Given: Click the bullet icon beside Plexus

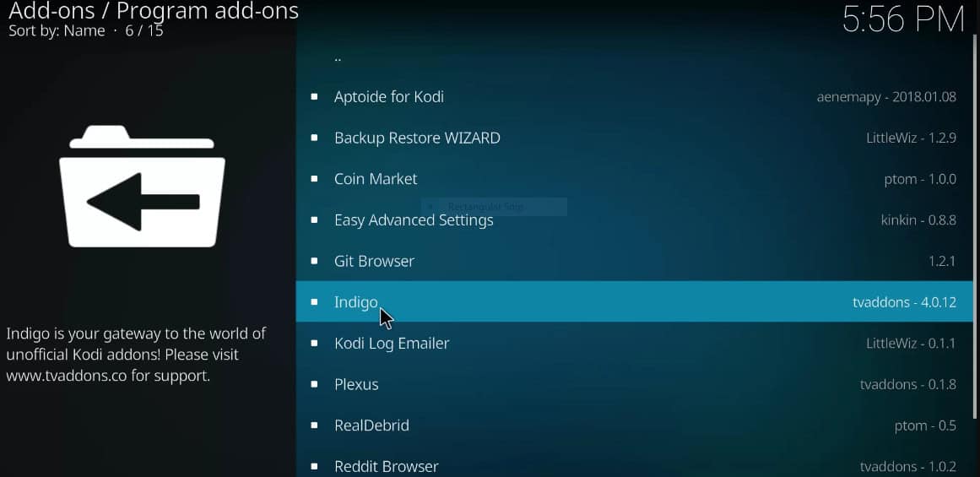Looking at the screenshot, I should coord(314,384).
